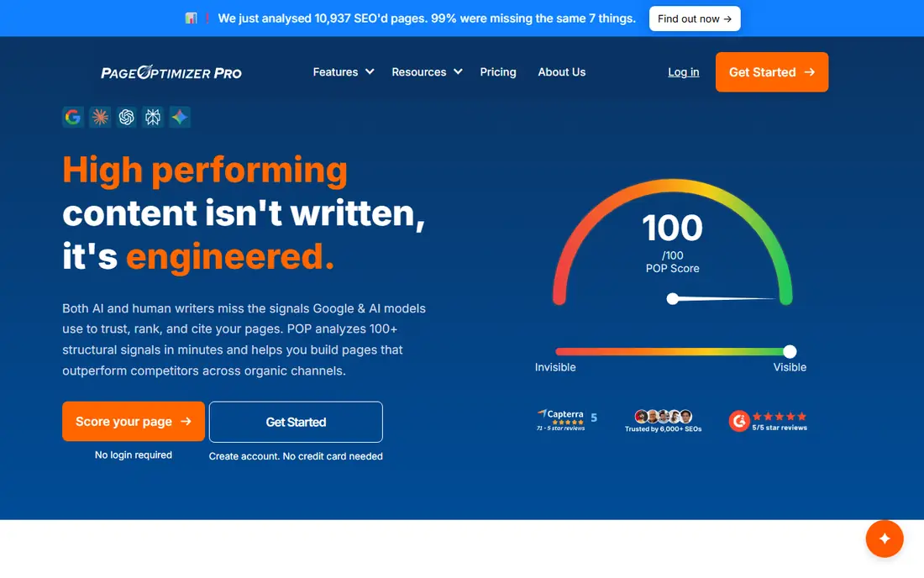Click the ChatGPT OpenAI icon
Image resolution: width=924 pixels, height=578 pixels.
[127, 118]
